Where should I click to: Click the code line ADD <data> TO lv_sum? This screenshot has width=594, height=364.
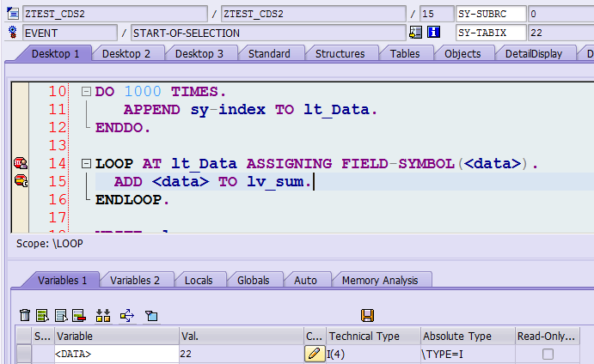click(213, 182)
